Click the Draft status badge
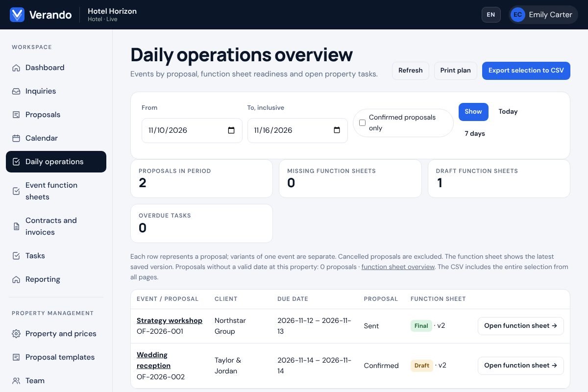This screenshot has width=588, height=392. [422, 366]
